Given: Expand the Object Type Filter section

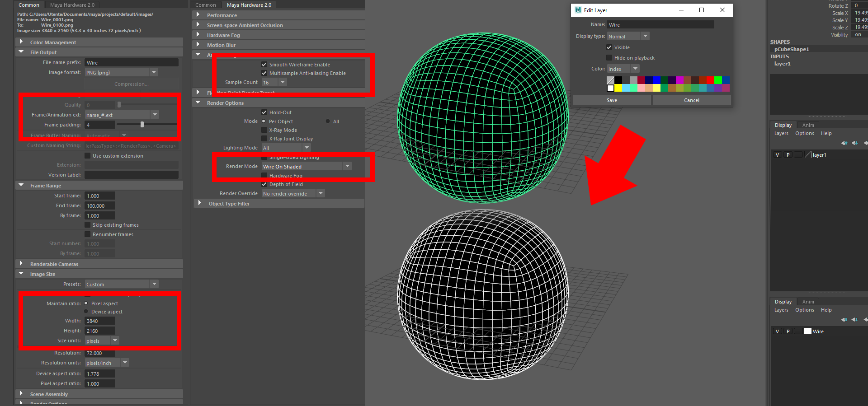Looking at the screenshot, I should coord(199,203).
